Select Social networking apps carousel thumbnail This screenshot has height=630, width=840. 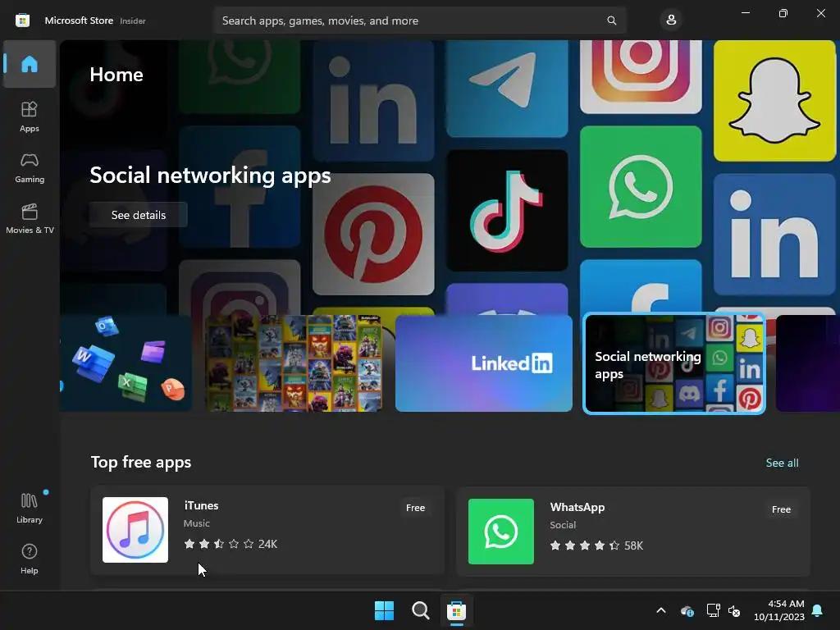[674, 363]
